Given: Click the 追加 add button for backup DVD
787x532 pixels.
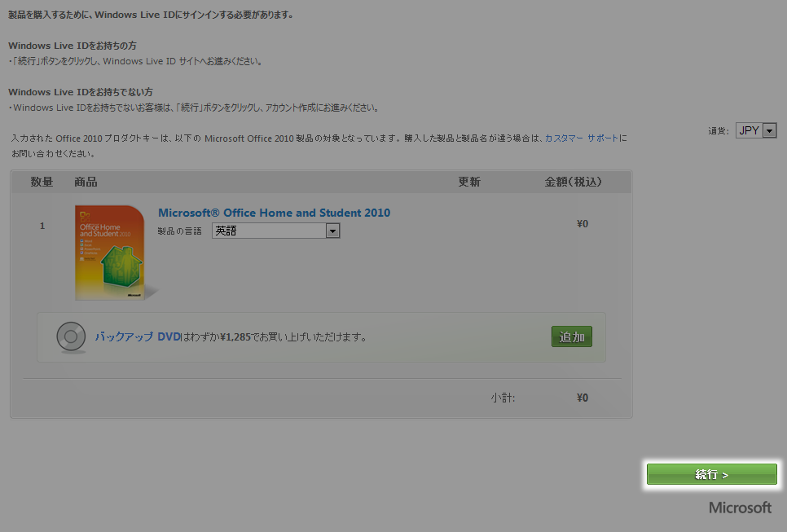Looking at the screenshot, I should (x=572, y=336).
